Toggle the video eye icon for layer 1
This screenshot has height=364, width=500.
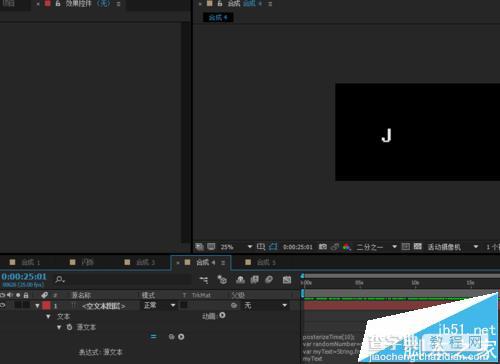pyautogui.click(x=3, y=305)
